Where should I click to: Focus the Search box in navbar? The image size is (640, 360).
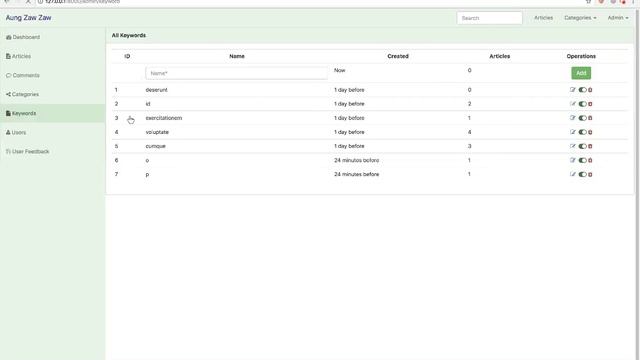[489, 18]
